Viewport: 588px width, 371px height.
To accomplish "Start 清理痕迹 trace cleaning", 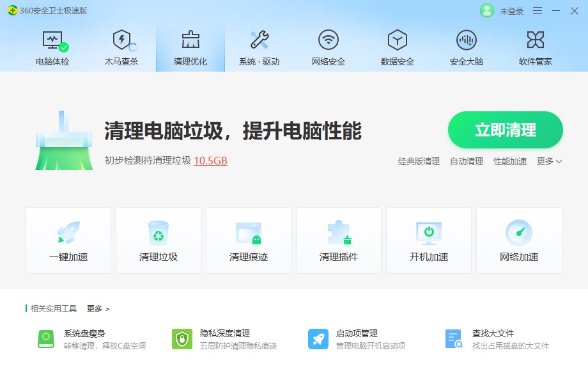I will [x=248, y=240].
